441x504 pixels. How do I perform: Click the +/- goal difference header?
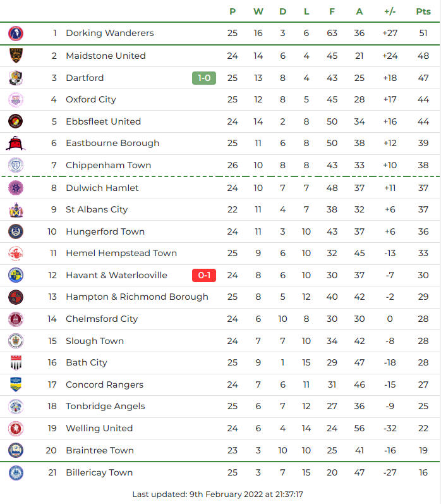[390, 11]
